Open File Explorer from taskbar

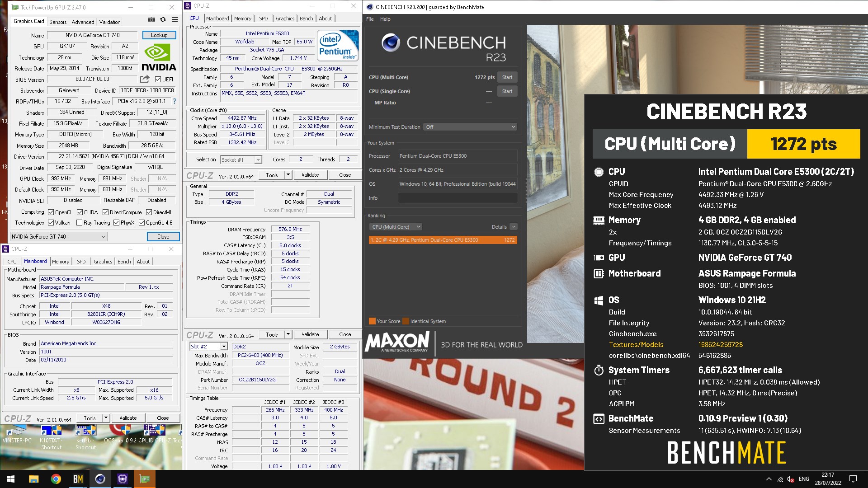pyautogui.click(x=33, y=479)
